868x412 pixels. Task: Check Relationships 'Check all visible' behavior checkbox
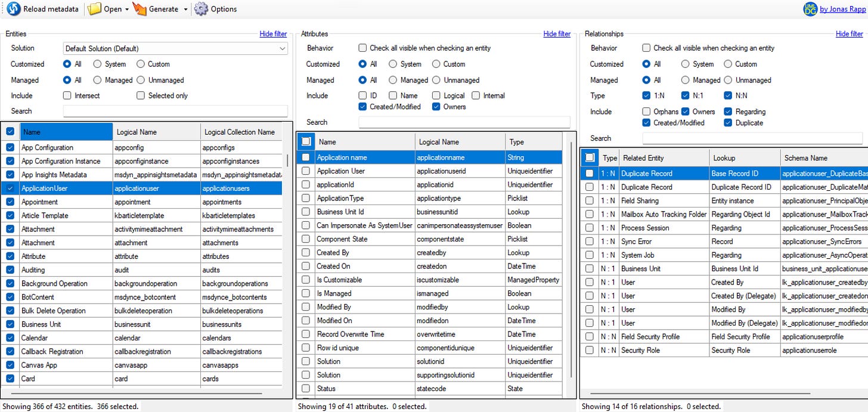coord(646,48)
